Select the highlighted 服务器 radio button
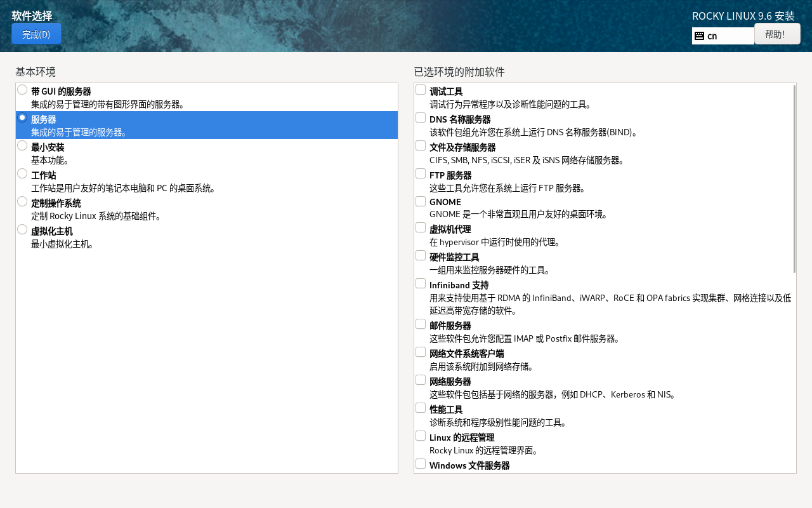812x508 pixels. [22, 118]
